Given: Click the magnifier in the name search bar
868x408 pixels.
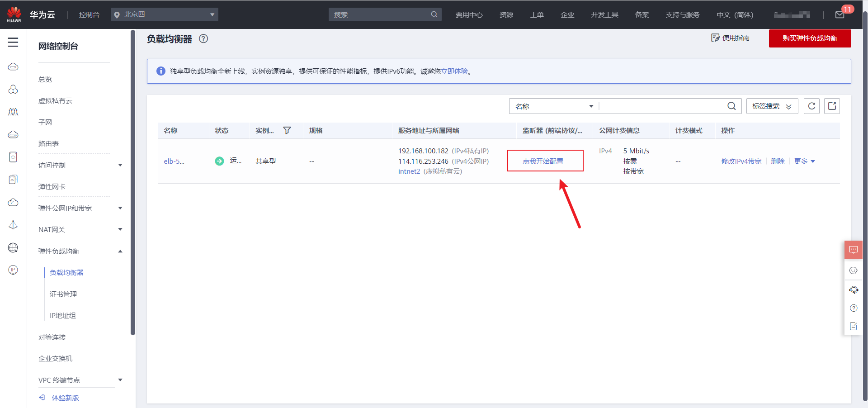Looking at the screenshot, I should [x=731, y=106].
